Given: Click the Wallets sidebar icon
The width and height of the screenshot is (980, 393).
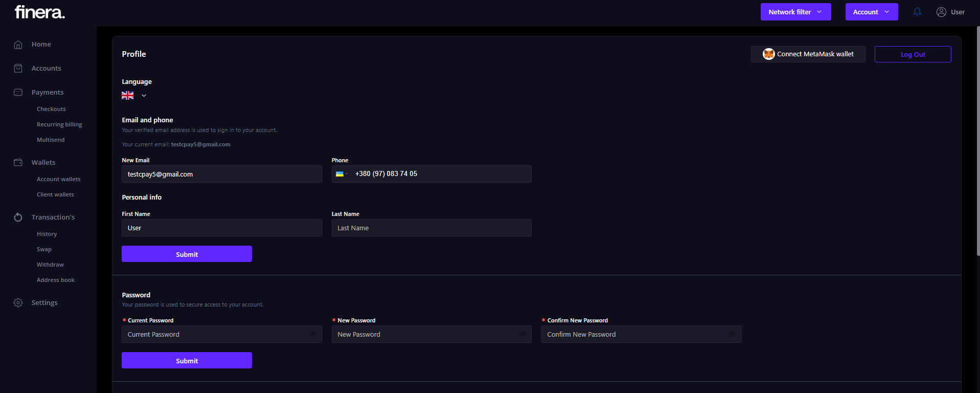Looking at the screenshot, I should coord(18,163).
